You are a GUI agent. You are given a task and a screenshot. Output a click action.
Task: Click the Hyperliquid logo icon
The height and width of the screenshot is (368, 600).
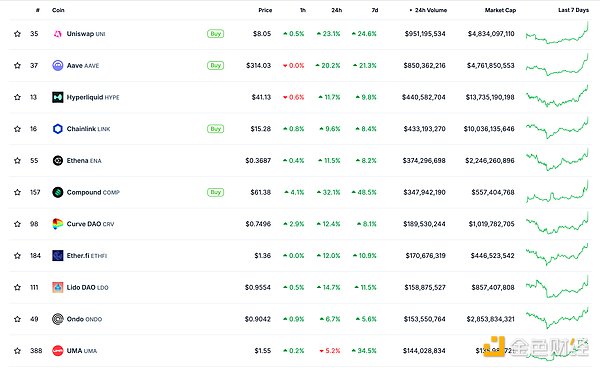coord(57,97)
